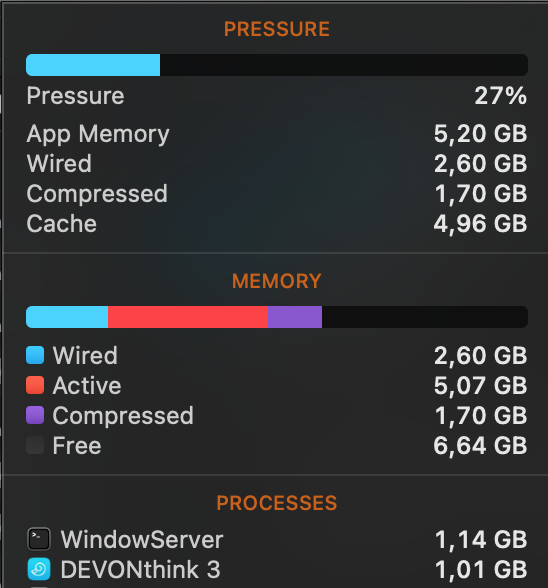Click the blue Wired segment of memory bar
The width and height of the screenshot is (548, 588).
click(67, 317)
